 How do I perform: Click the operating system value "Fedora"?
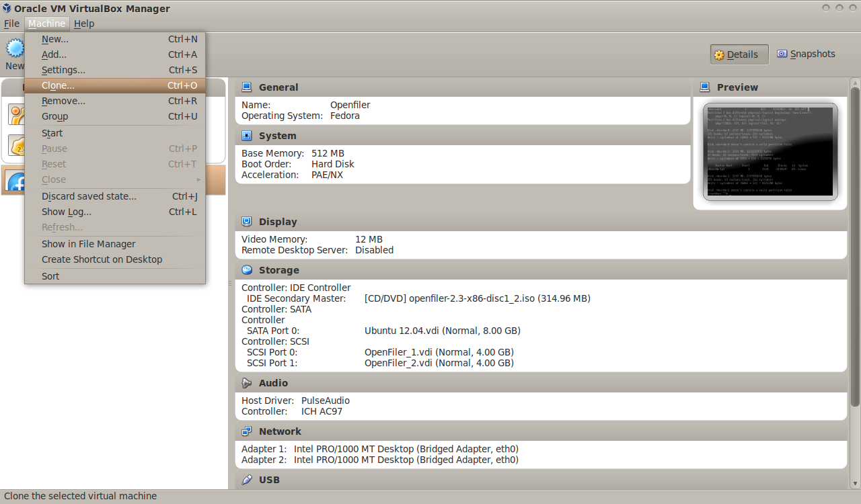point(345,116)
